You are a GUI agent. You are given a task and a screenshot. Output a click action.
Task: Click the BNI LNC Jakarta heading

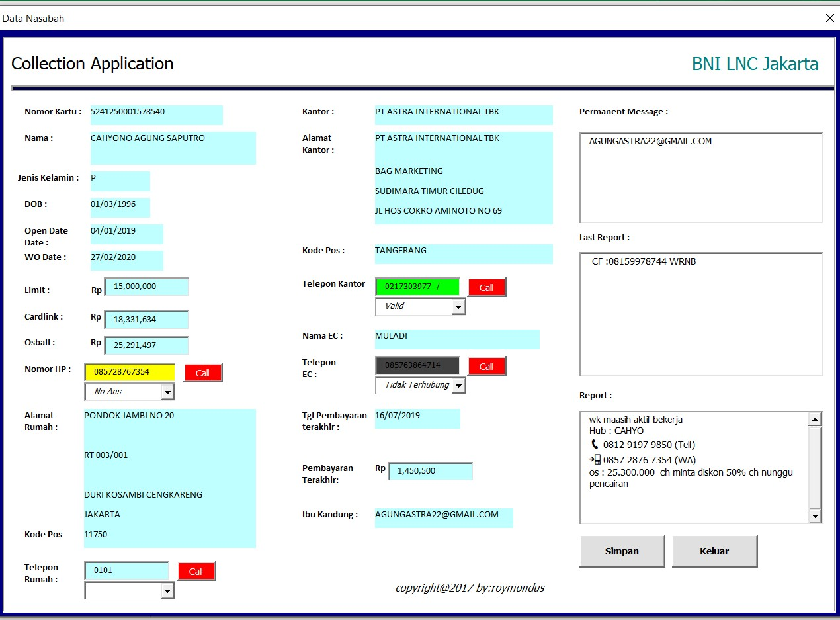coord(755,64)
